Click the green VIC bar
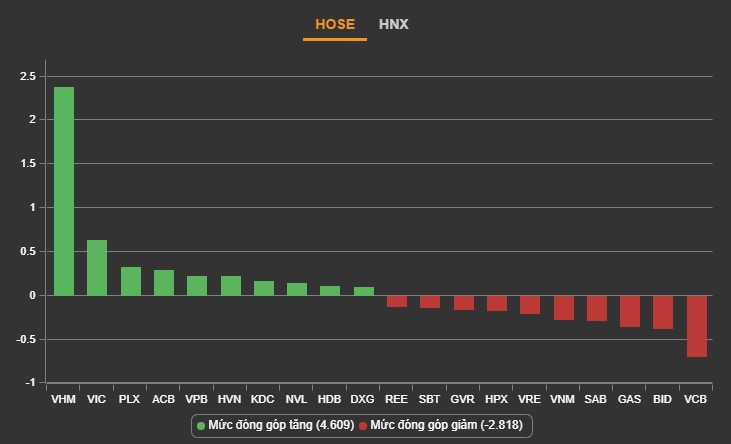731x444 pixels. [97, 268]
